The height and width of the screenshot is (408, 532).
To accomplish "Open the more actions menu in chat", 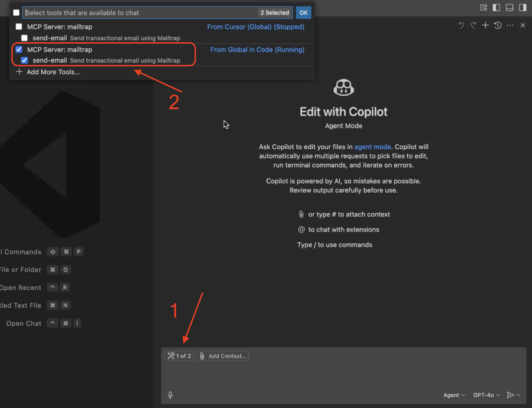I will point(510,25).
